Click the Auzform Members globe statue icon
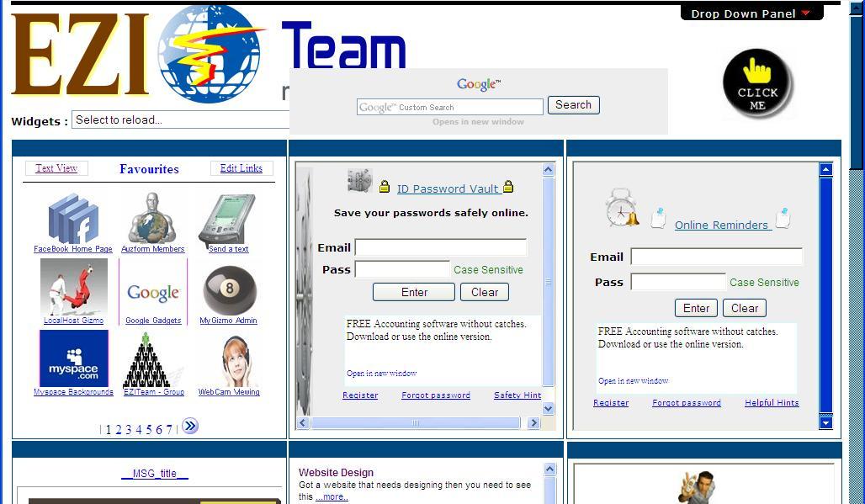The height and width of the screenshot is (504, 865). point(153,219)
